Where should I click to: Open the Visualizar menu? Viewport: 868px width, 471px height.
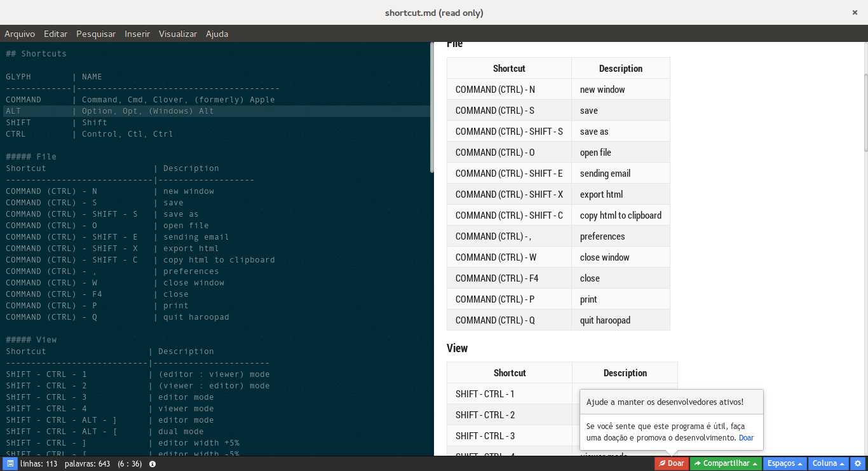click(x=178, y=34)
